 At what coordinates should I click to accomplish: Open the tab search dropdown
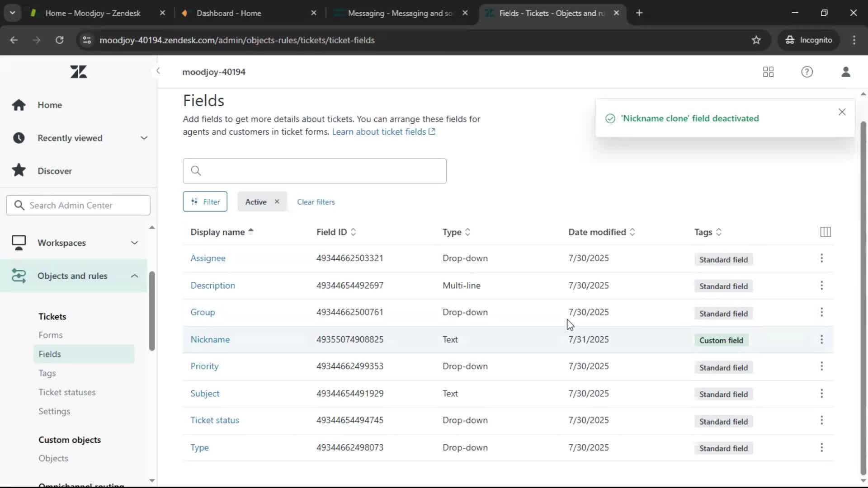tap(13, 13)
